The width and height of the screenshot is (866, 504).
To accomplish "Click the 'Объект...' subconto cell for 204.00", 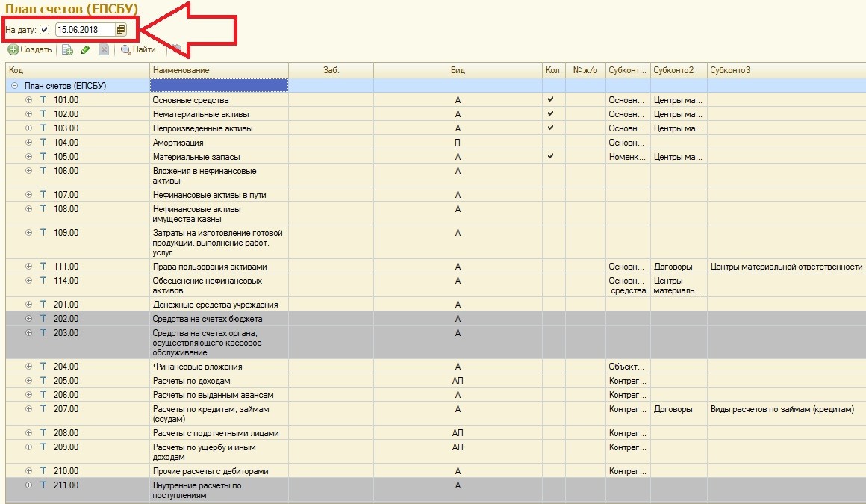I will click(x=626, y=367).
